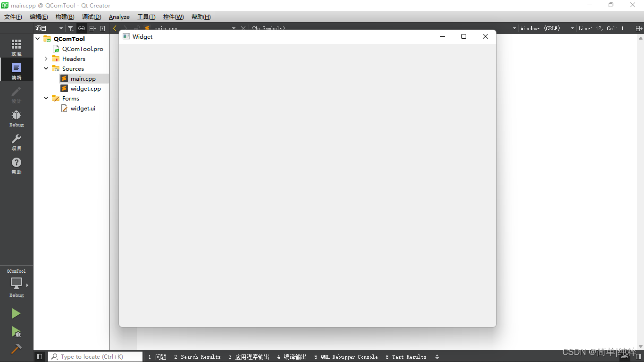Open the 2 Search Results pane

tap(197, 357)
